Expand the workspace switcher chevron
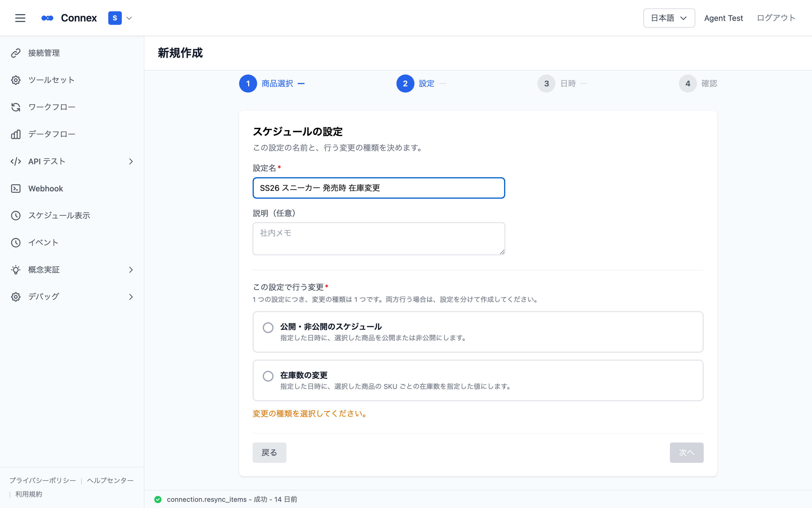This screenshot has height=508, width=812. tap(129, 18)
